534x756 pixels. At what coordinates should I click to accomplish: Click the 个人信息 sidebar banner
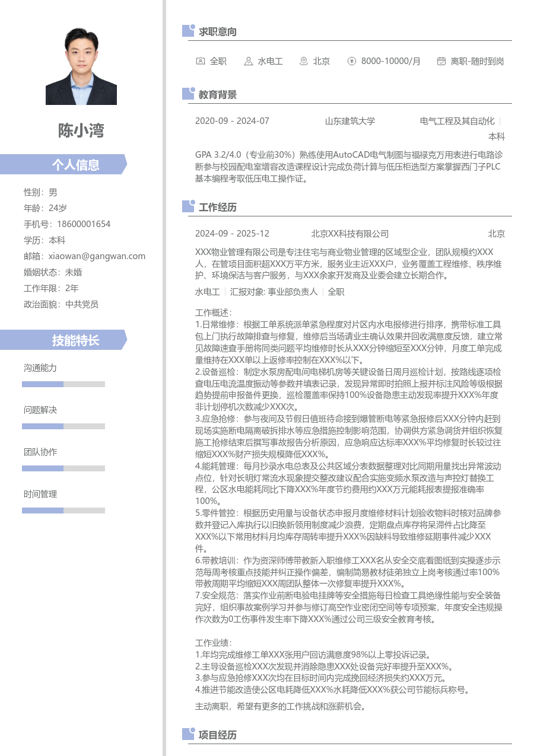pyautogui.click(x=63, y=164)
